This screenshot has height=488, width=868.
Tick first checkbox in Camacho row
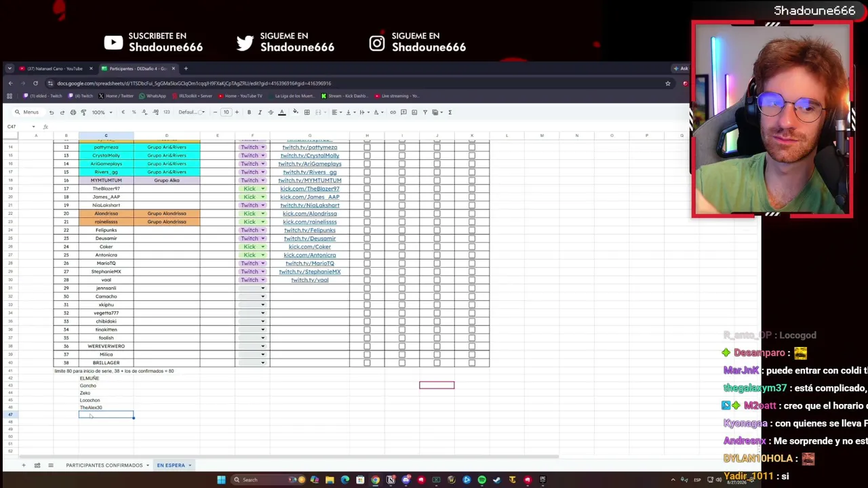coord(367,296)
